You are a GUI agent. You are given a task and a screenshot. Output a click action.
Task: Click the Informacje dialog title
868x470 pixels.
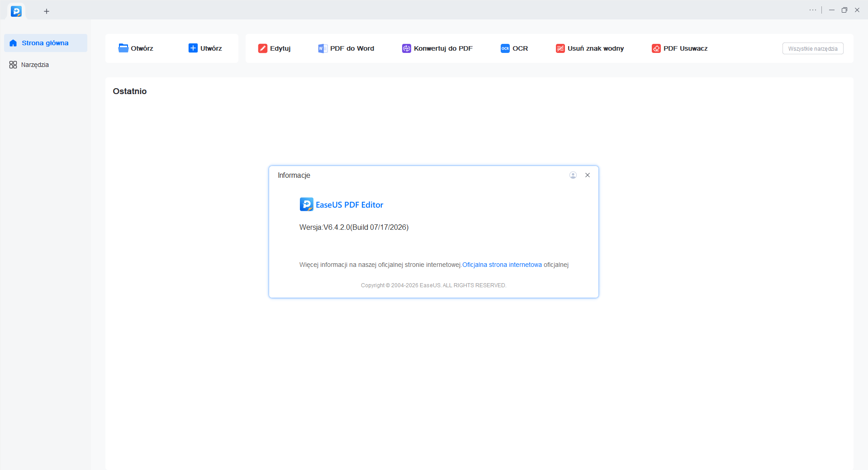pos(294,175)
